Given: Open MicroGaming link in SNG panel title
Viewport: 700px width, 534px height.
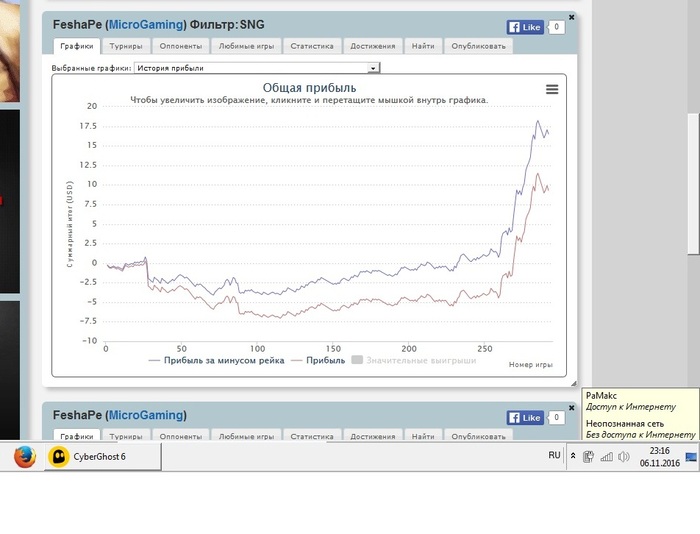Looking at the screenshot, I should tap(146, 25).
